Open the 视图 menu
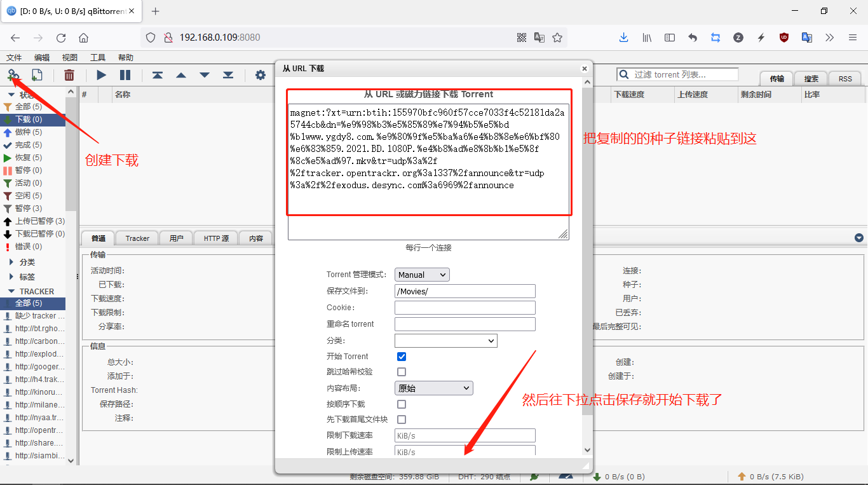The width and height of the screenshot is (868, 485). 70,57
